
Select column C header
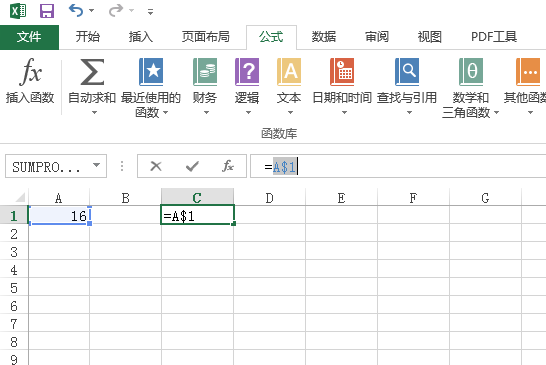197,198
